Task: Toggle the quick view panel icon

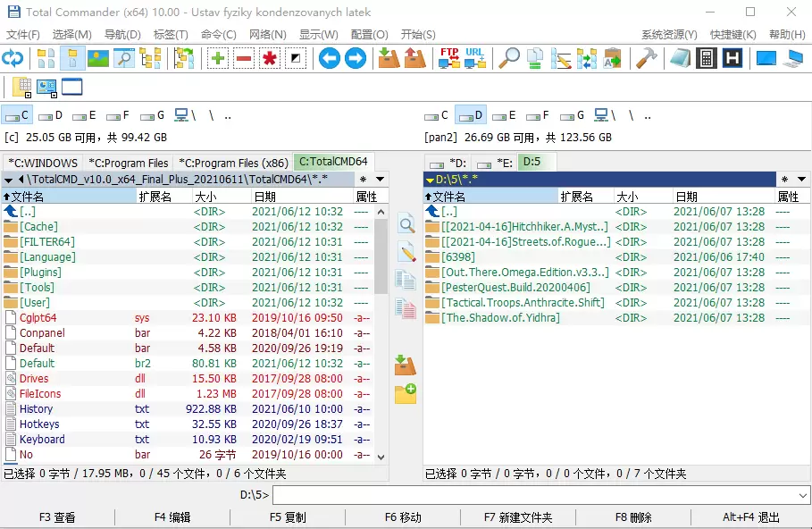Action: (124, 58)
